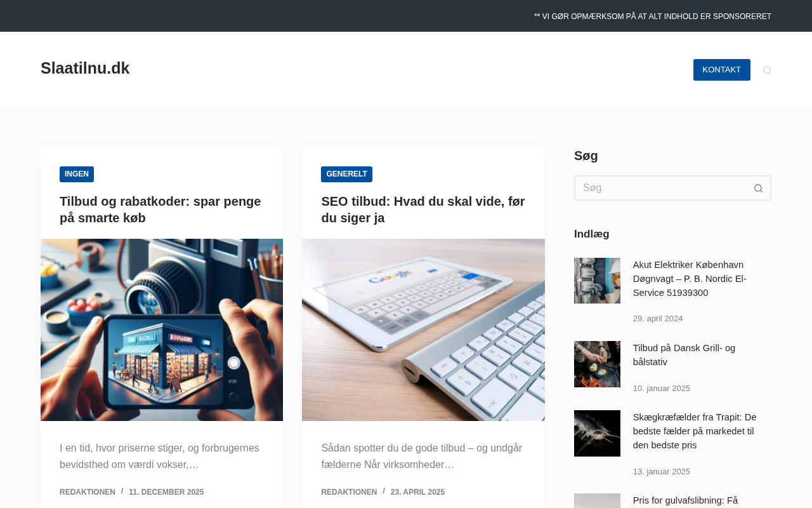The width and height of the screenshot is (812, 508).
Task: Open the tablet keyboard featured image
Action: (x=423, y=330)
